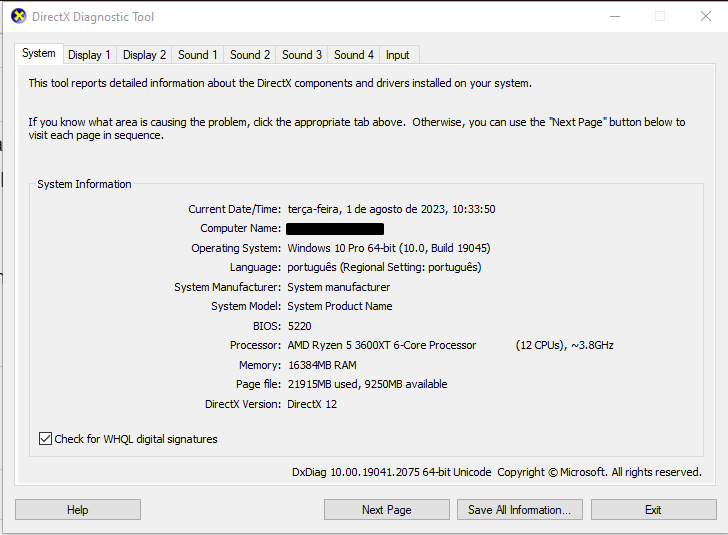The image size is (728, 535).
Task: Click 'AMD Ryzen 5 3600XT 6-Core Processor' text
Action: tap(382, 345)
